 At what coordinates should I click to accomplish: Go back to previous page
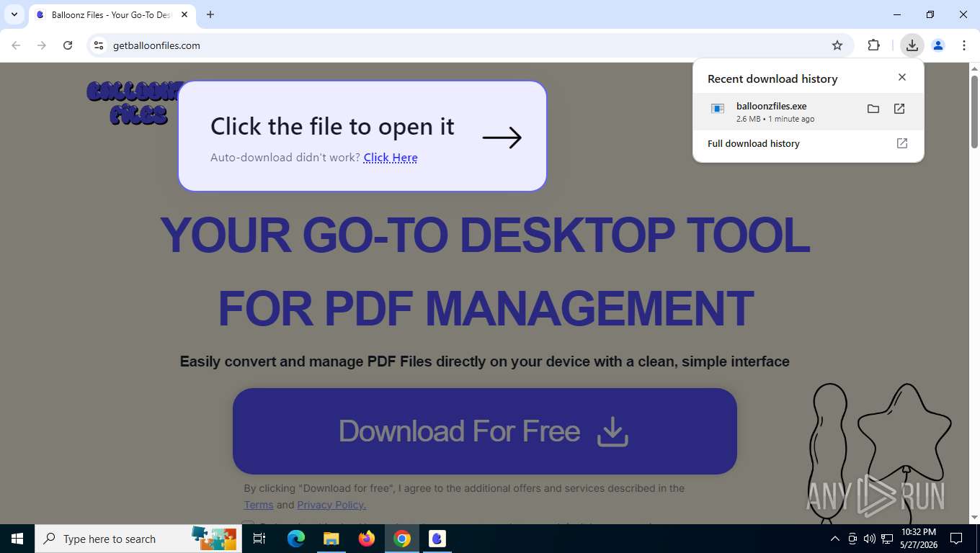(16, 45)
